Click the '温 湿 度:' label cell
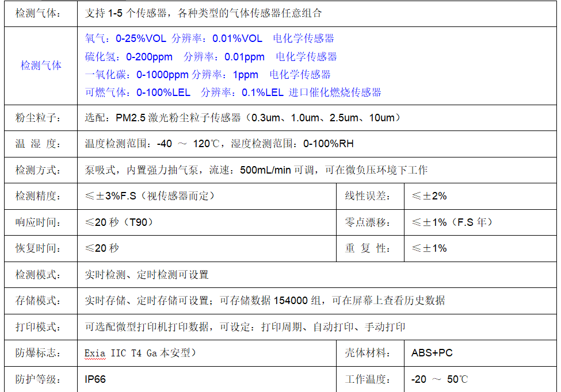Image resolution: width=561 pixels, height=392 pixels. click(x=41, y=144)
